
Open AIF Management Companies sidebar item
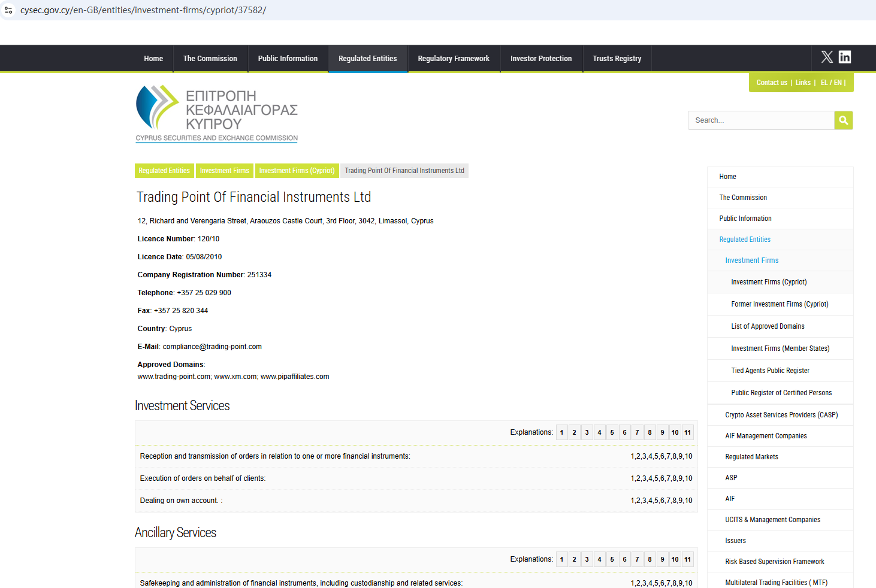(780, 436)
